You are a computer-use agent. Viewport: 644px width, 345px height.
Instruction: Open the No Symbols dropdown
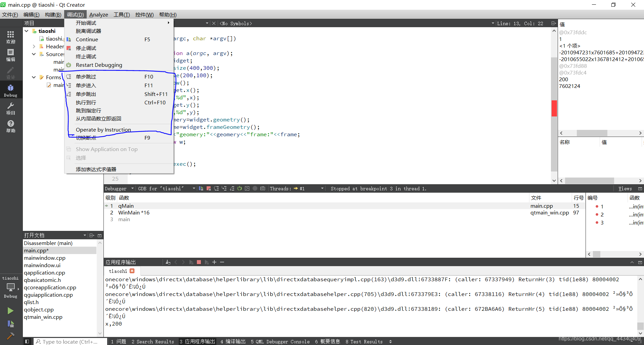(x=357, y=23)
